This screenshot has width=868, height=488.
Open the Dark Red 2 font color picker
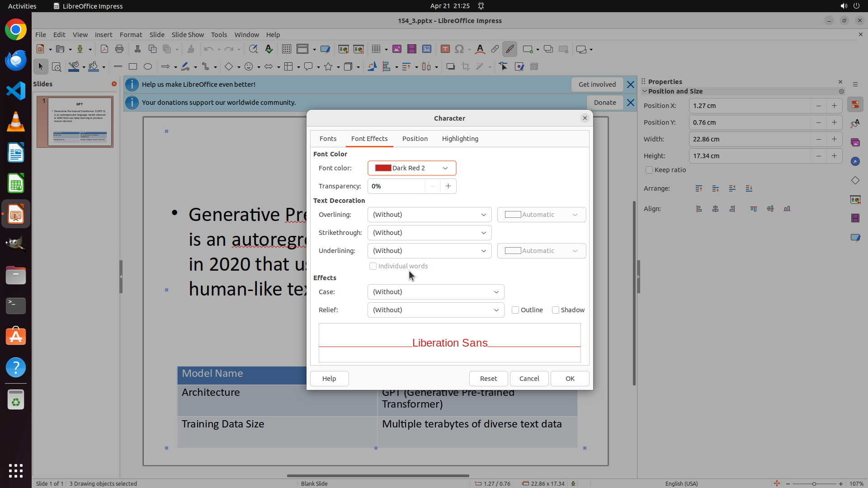point(411,168)
